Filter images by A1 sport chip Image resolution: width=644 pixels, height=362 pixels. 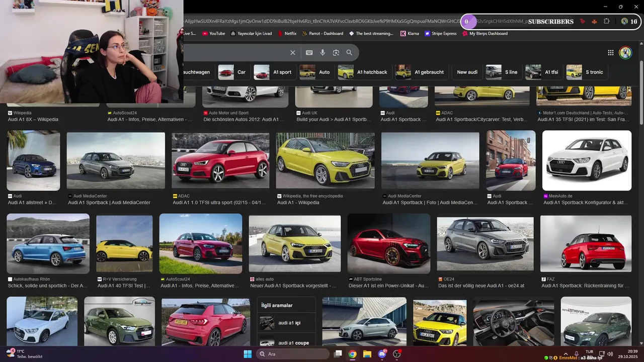tap(274, 72)
